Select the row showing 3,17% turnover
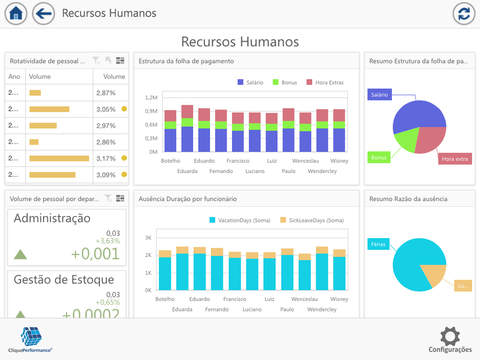 click(67, 158)
